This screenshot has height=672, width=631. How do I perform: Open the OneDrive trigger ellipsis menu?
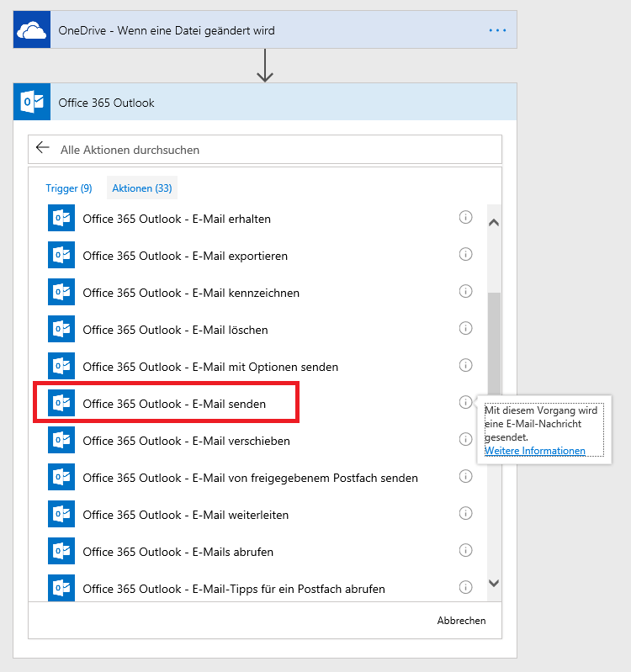click(x=497, y=30)
